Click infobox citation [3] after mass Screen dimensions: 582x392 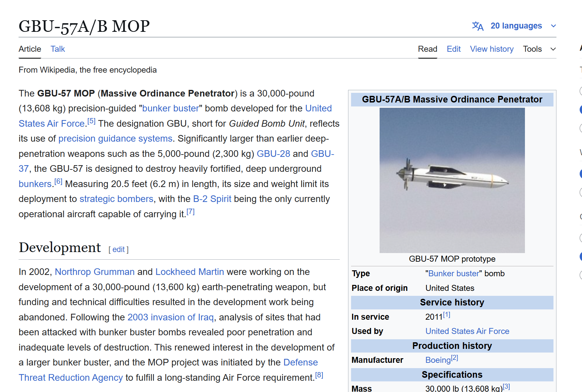506,386
